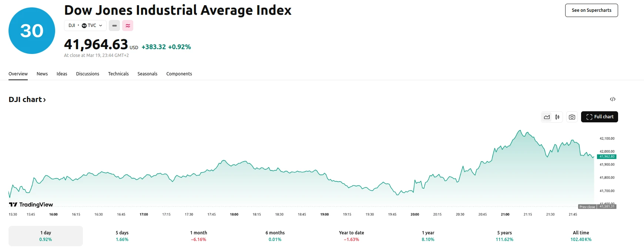Enable the 1 year timeframe
The width and height of the screenshot is (644, 251).
[428, 235]
